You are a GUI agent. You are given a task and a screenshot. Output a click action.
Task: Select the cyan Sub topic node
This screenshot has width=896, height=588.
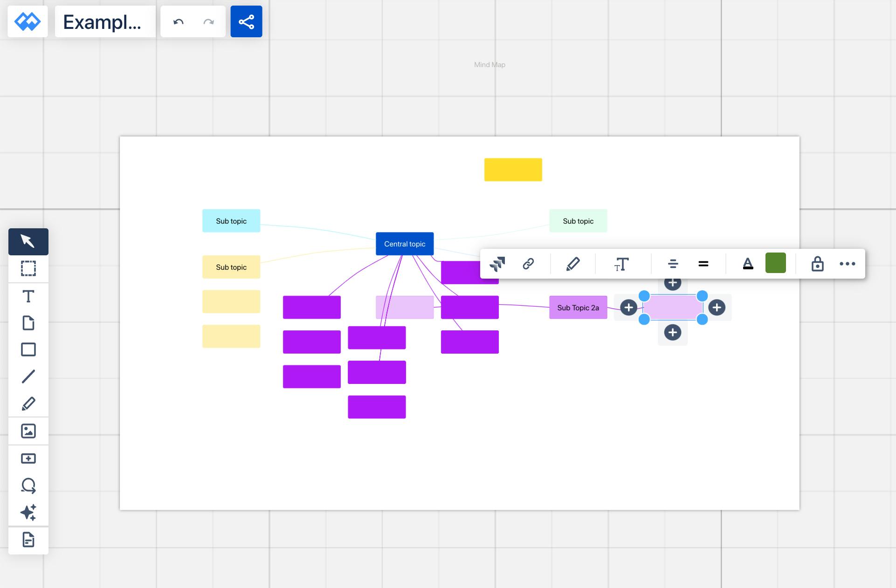(x=231, y=221)
